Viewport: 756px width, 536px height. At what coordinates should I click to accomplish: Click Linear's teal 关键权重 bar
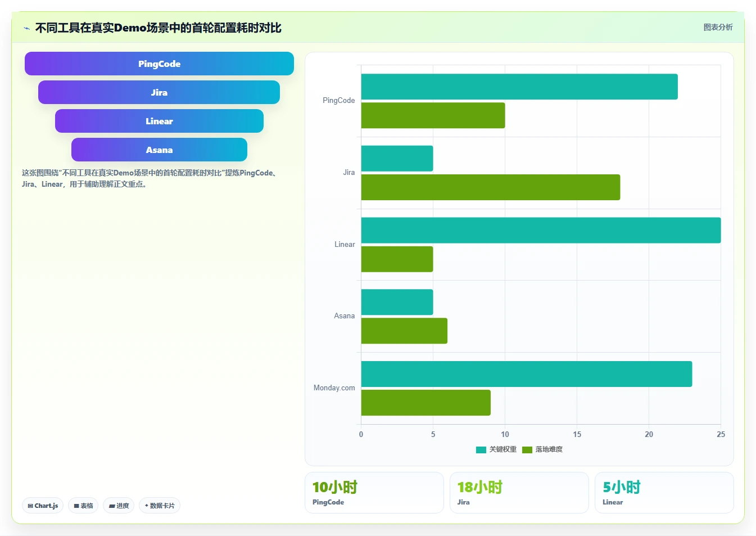click(541, 230)
